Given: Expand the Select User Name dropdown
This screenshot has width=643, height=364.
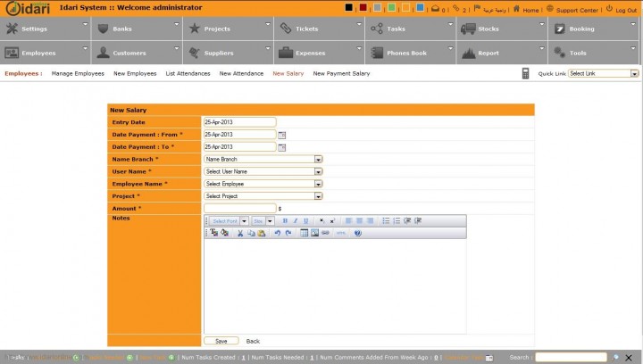Looking at the screenshot, I should click(x=318, y=171).
